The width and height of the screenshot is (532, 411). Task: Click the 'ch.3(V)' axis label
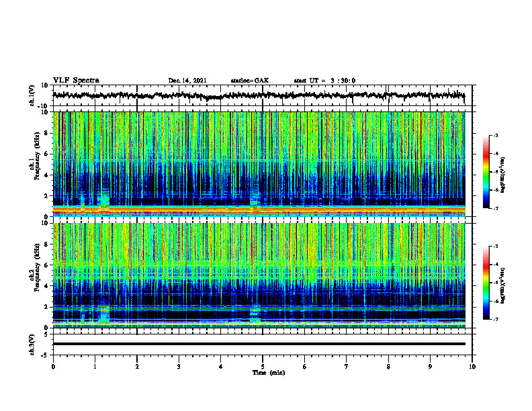[32, 345]
